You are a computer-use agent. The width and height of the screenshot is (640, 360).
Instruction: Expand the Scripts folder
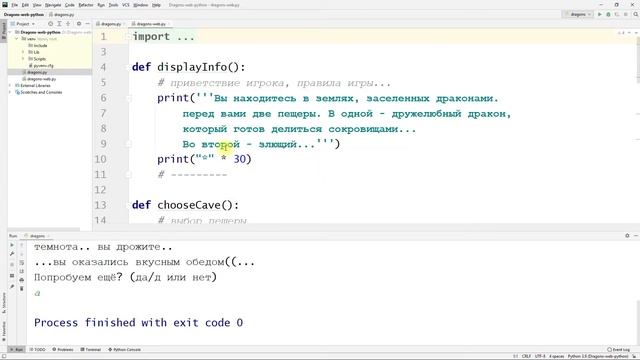click(x=23, y=59)
